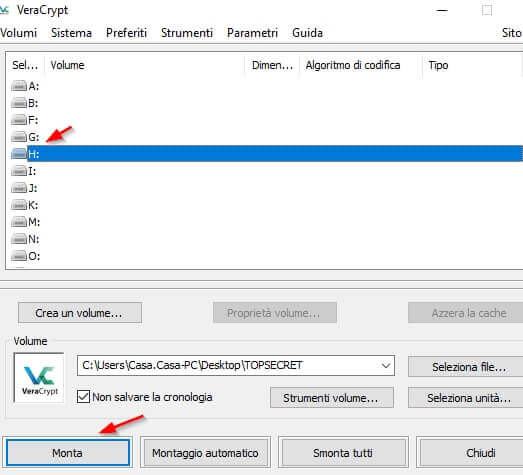Open the Volumi menu
Image resolution: width=523 pixels, height=475 pixels.
pyautogui.click(x=18, y=33)
